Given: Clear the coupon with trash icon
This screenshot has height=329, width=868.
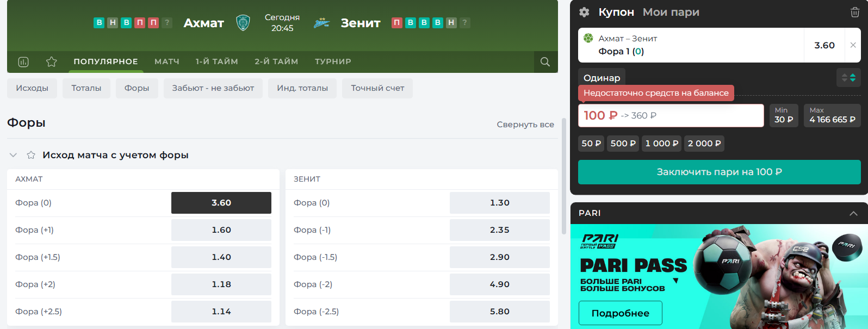Looking at the screenshot, I should [855, 13].
